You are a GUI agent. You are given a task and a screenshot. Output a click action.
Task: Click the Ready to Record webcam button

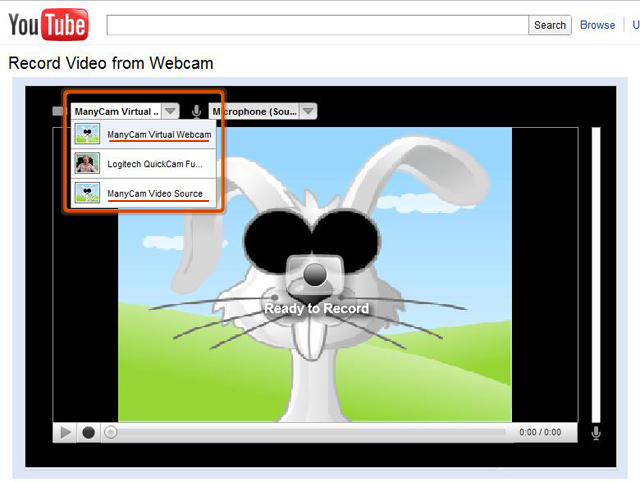pyautogui.click(x=315, y=276)
